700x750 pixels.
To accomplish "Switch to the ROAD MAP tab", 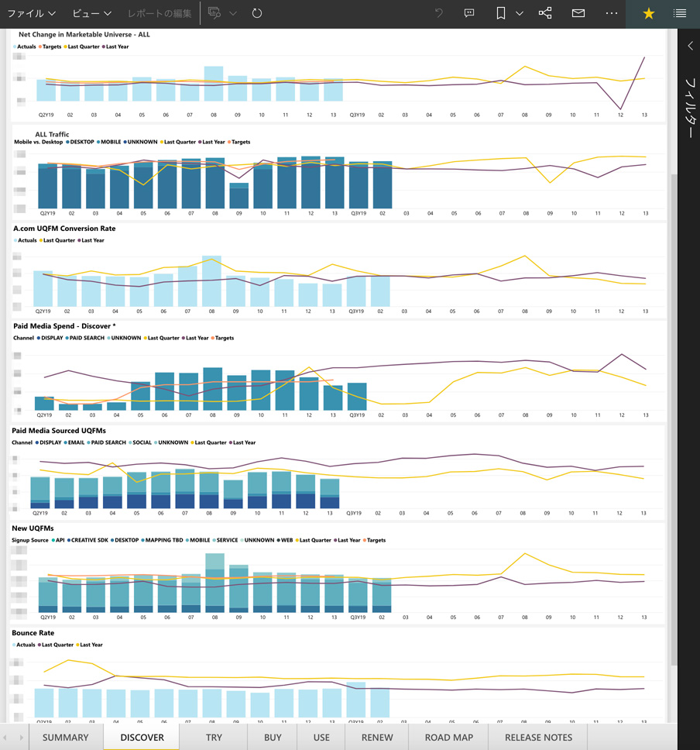I will [x=449, y=737].
